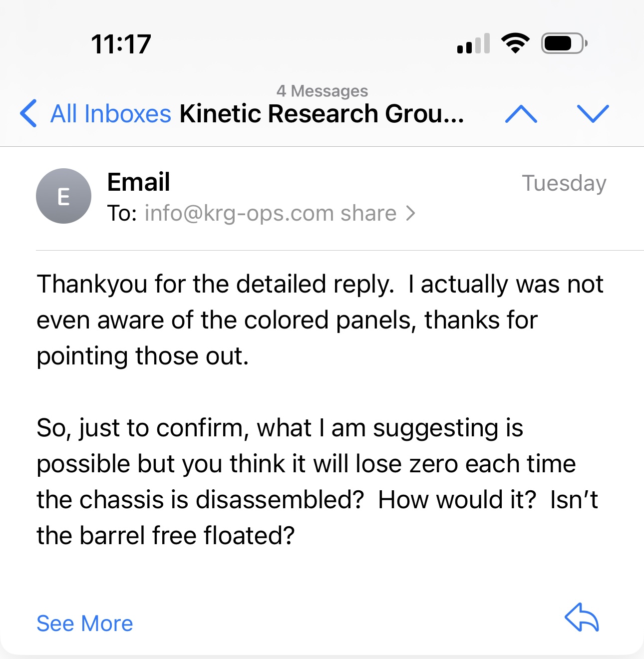Tap the 11:17 clock in status bar
This screenshot has height=659, width=644.
[121, 44]
